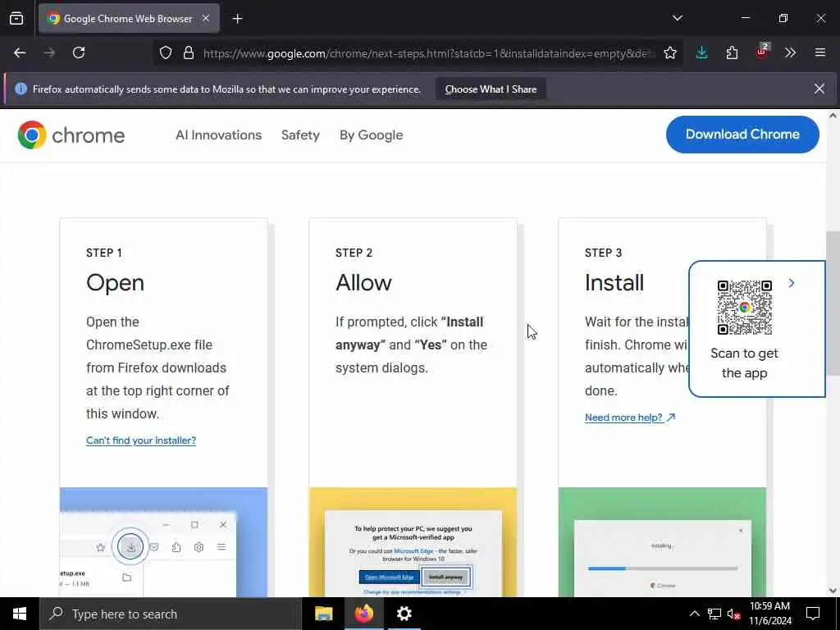Viewport: 840px width, 630px height.
Task: Show hidden system tray icons
Action: click(694, 614)
